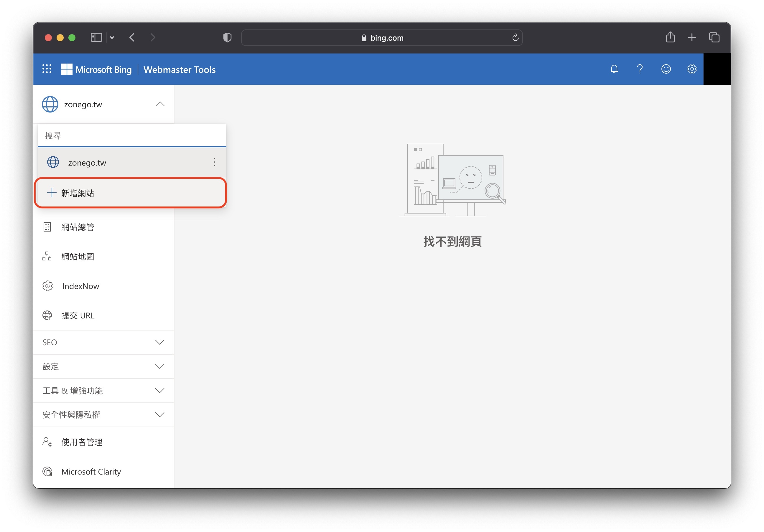Click the IndexNow gear icon
Screen dimensions: 764x532
[x=47, y=286]
